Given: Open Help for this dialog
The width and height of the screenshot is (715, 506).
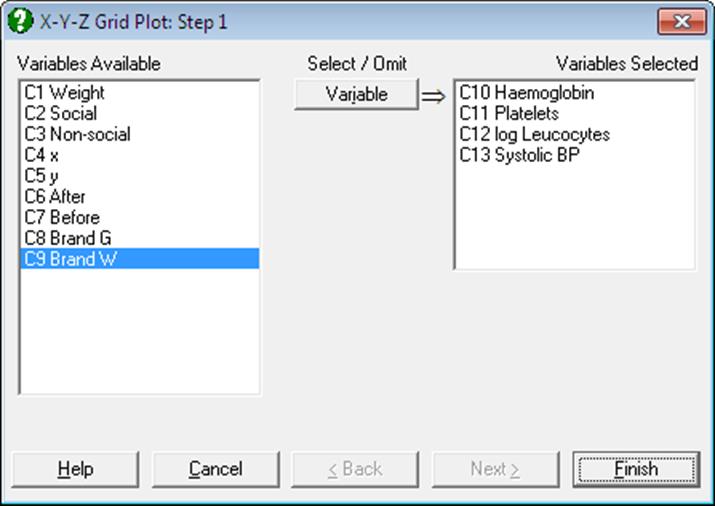Looking at the screenshot, I should (x=76, y=469).
